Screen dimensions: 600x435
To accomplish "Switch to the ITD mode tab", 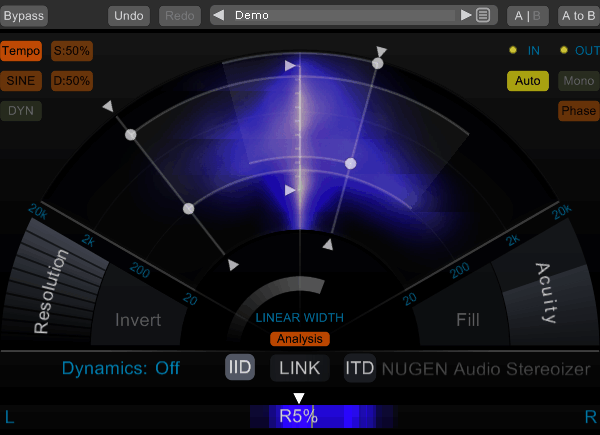I will 360,368.
